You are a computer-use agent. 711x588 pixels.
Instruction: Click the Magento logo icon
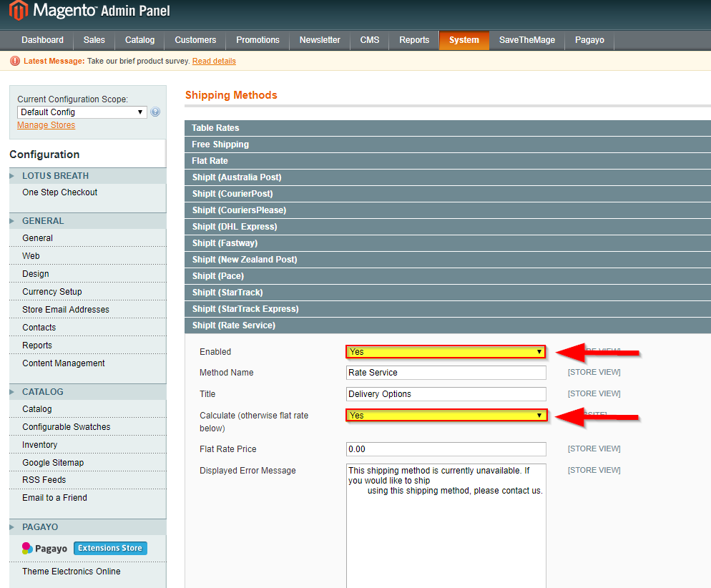tap(19, 11)
